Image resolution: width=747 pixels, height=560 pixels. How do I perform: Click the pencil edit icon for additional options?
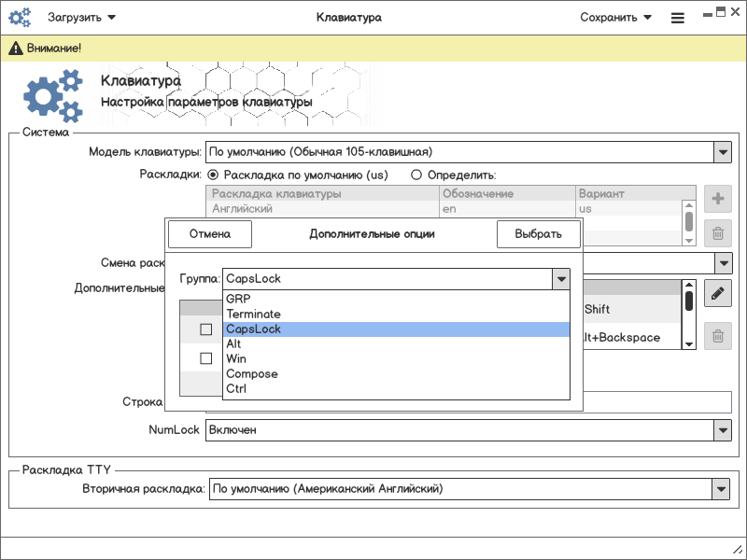click(x=717, y=294)
